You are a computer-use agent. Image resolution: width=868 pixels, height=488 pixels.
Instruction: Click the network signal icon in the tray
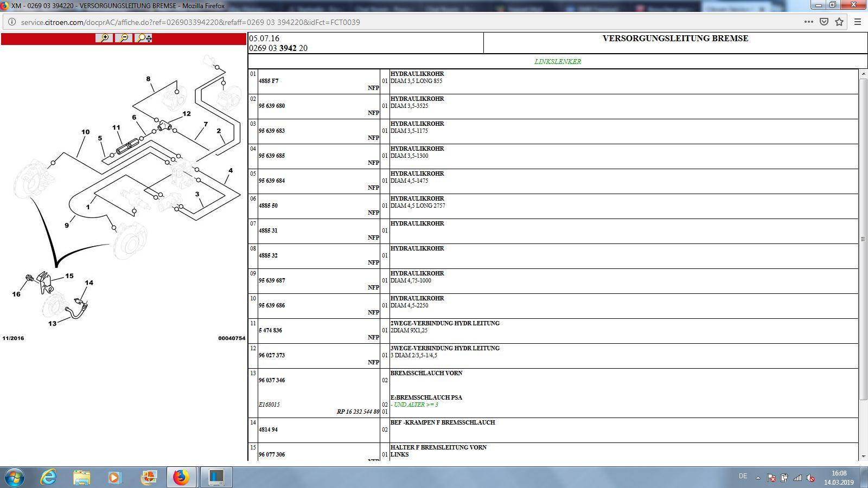click(797, 478)
